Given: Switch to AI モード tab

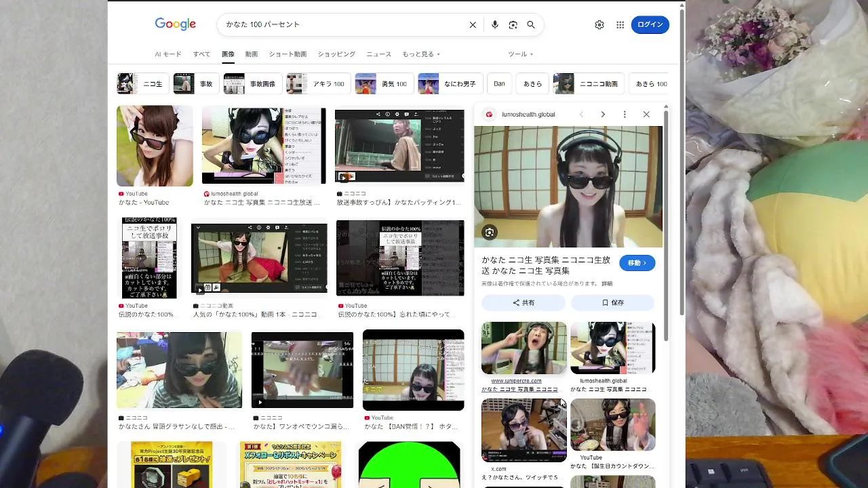Looking at the screenshot, I should 168,54.
